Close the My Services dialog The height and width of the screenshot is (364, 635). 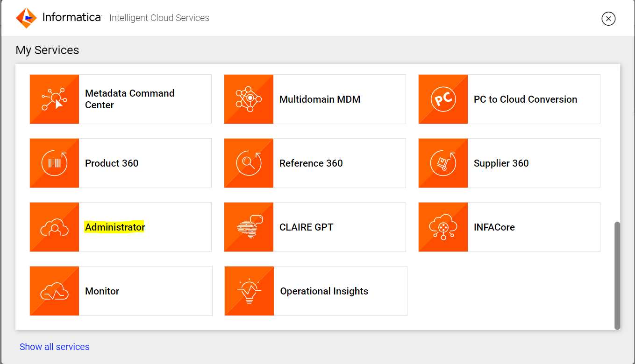click(x=608, y=18)
